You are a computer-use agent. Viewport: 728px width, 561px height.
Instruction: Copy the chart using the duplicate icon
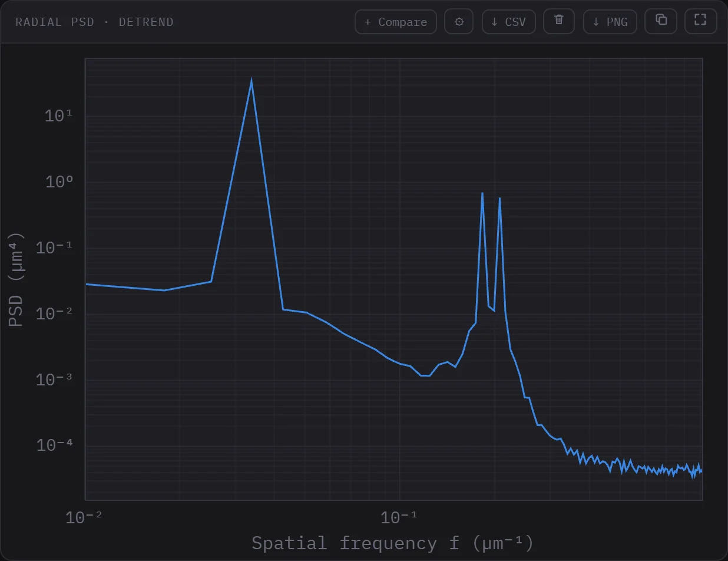pyautogui.click(x=661, y=22)
